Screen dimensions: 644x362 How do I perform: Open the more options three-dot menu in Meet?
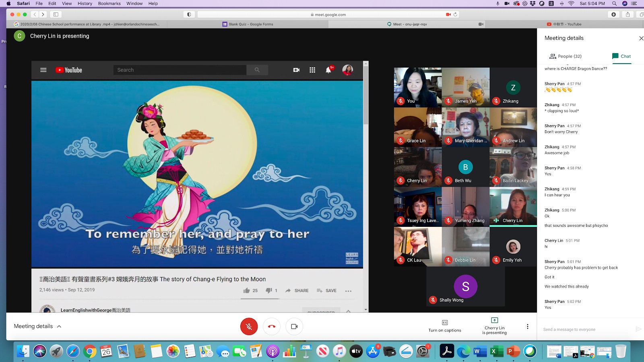528,327
